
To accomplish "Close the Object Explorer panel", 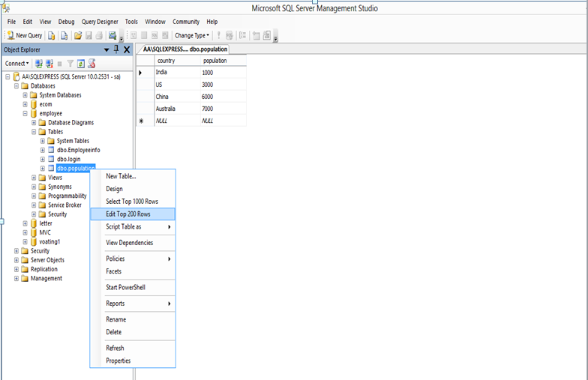I will 127,49.
